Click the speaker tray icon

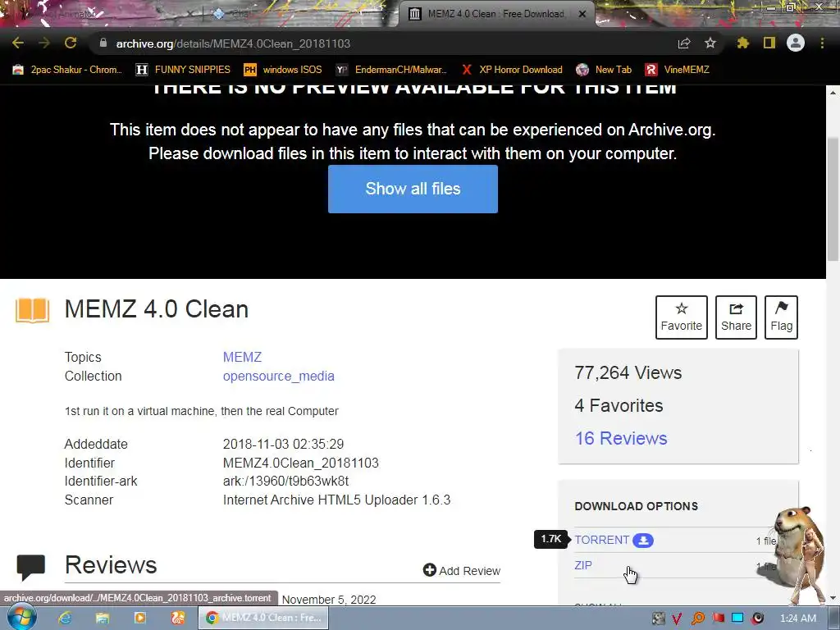(757, 619)
